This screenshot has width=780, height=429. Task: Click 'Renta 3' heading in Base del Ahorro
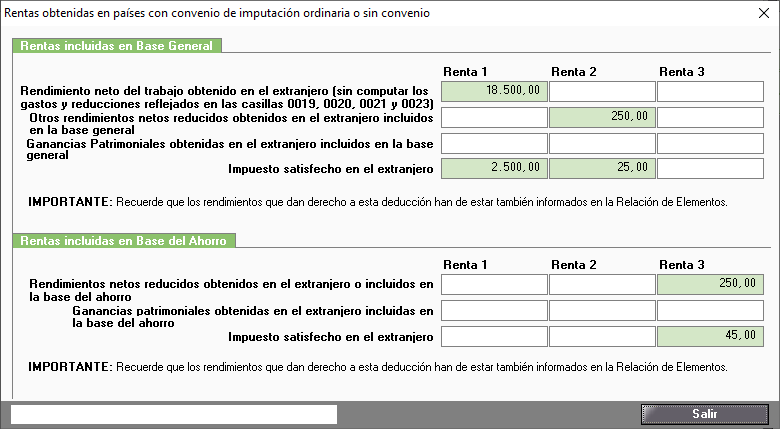pos(682,265)
